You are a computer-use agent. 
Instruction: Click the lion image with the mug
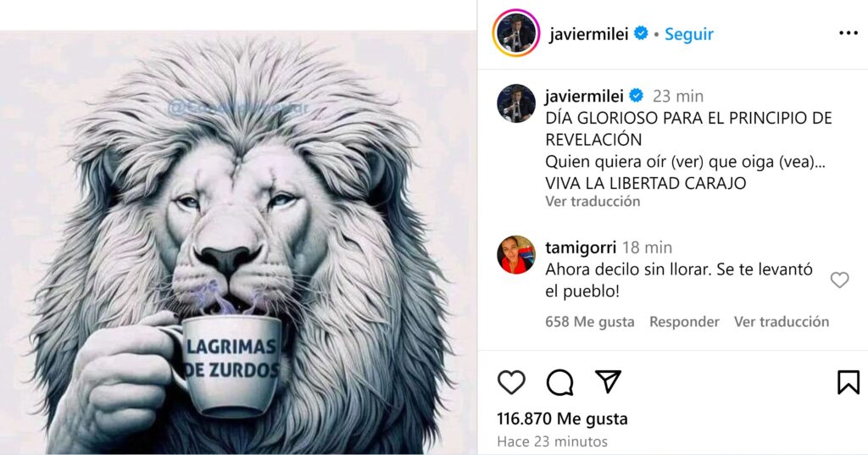238,242
